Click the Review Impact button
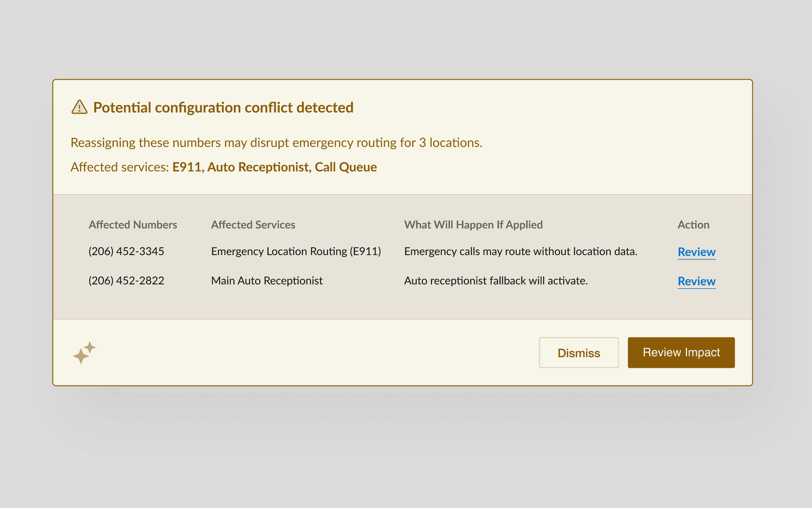The width and height of the screenshot is (812, 508). point(681,352)
